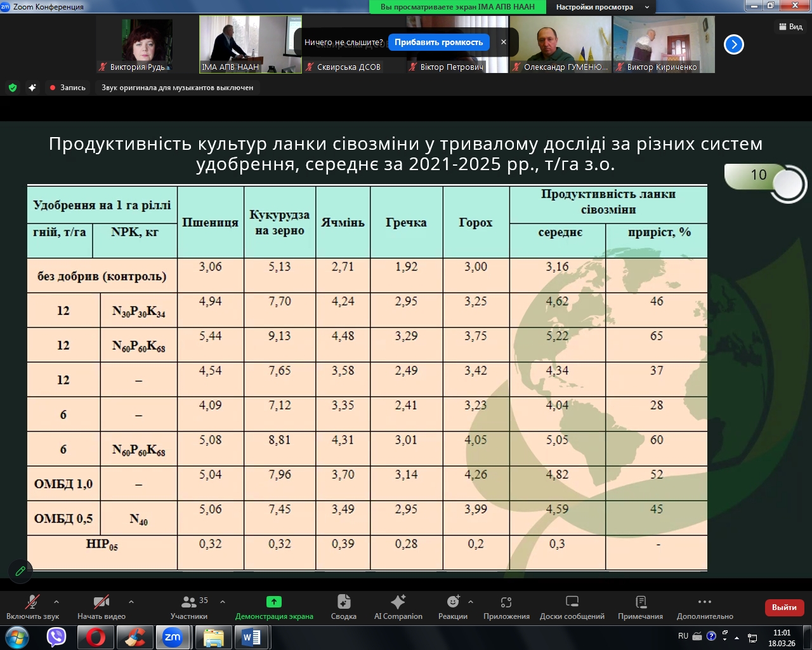Viewport: 812px width, 650px height.
Task: Click the green pencil annotation icon
Action: 20,571
